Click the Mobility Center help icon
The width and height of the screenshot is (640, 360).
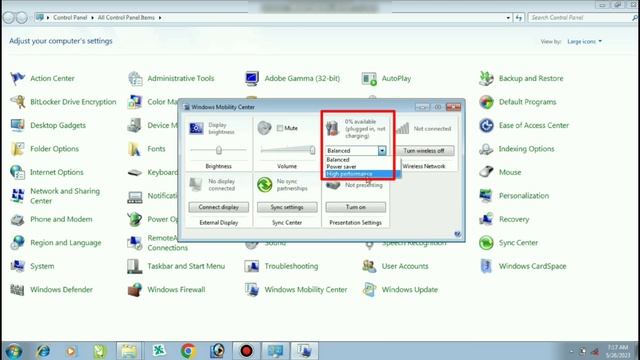[458, 234]
